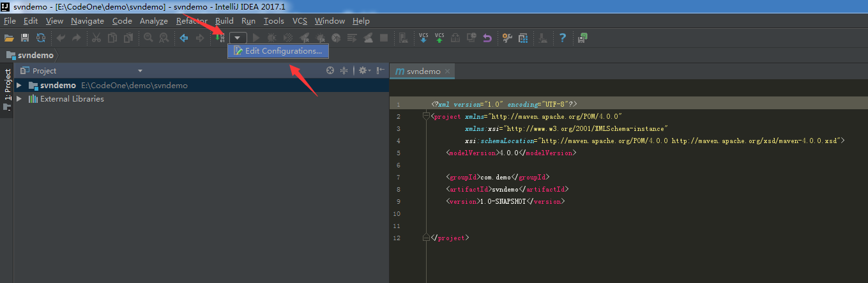Click the Paste clipboard icon
The height and width of the screenshot is (283, 868).
coord(128,38)
